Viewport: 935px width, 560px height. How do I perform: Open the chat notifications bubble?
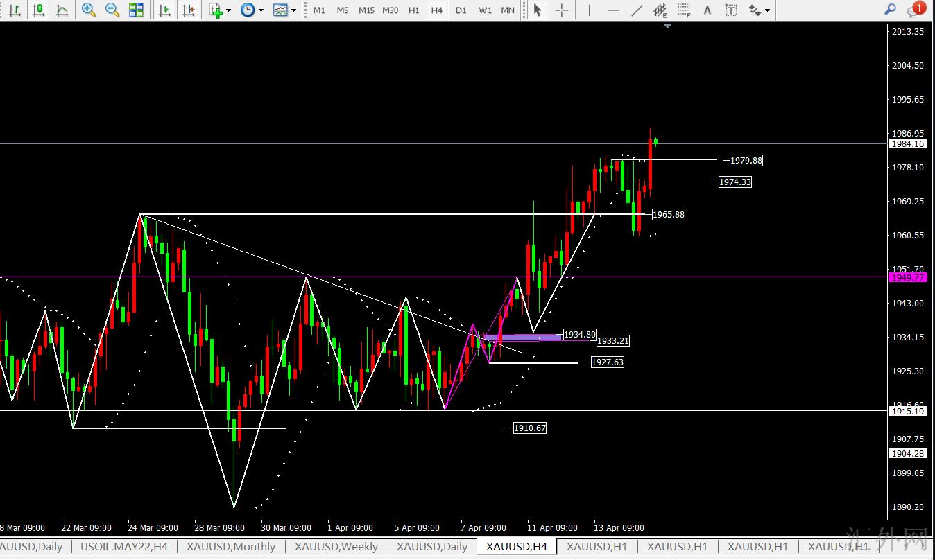pyautogui.click(x=916, y=10)
